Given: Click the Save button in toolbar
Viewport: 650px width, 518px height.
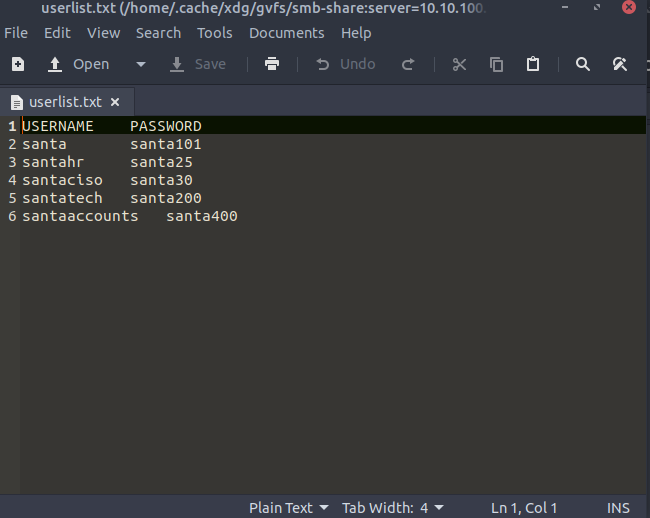Looking at the screenshot, I should [x=198, y=64].
